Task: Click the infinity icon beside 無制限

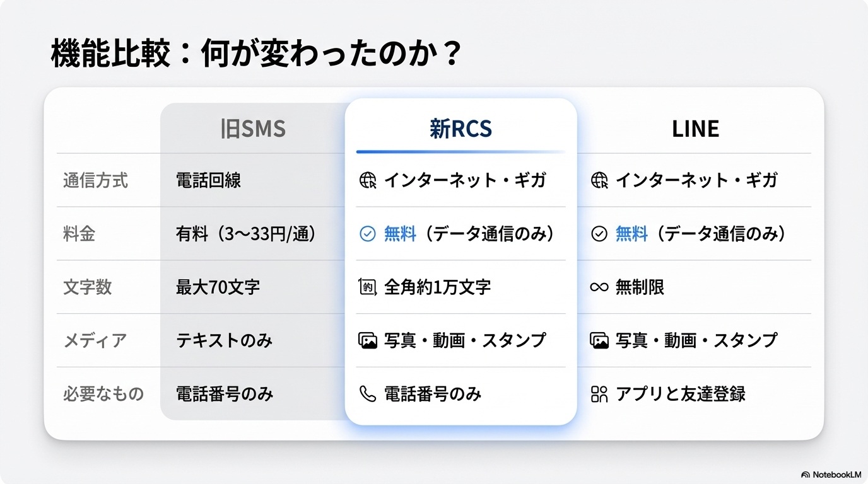Action: coord(599,287)
